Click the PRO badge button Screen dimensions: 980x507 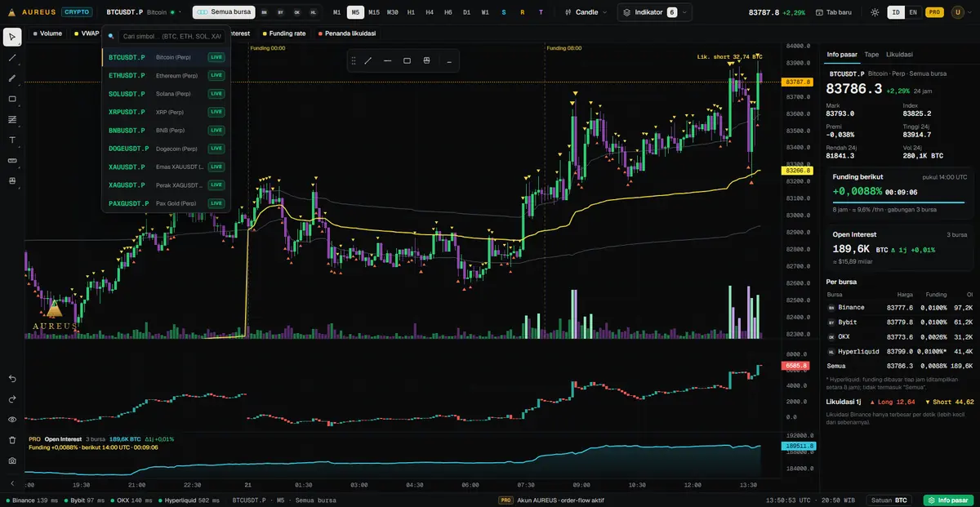[935, 12]
